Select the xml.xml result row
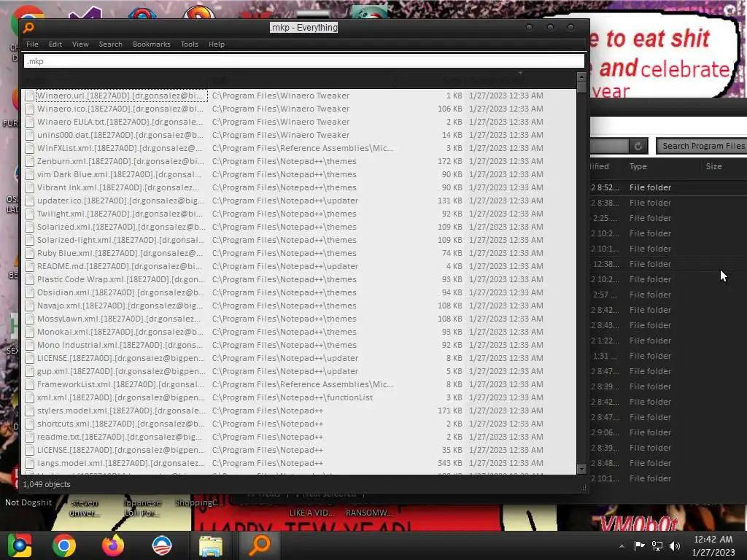Screen dimensions: 747x560 (299, 397)
